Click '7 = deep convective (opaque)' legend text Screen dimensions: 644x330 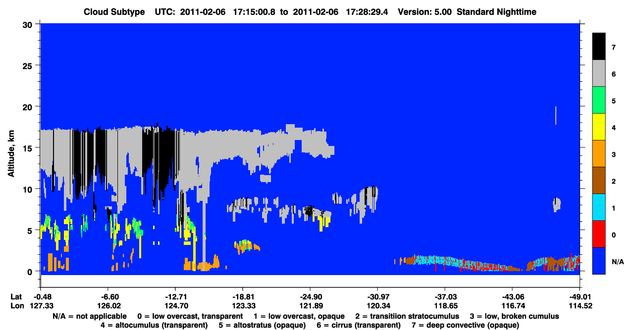(465, 325)
